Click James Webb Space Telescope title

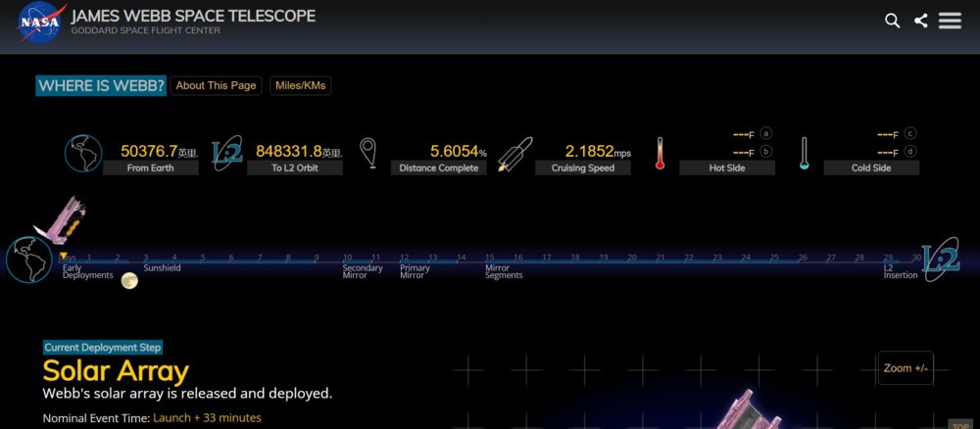coord(193,16)
